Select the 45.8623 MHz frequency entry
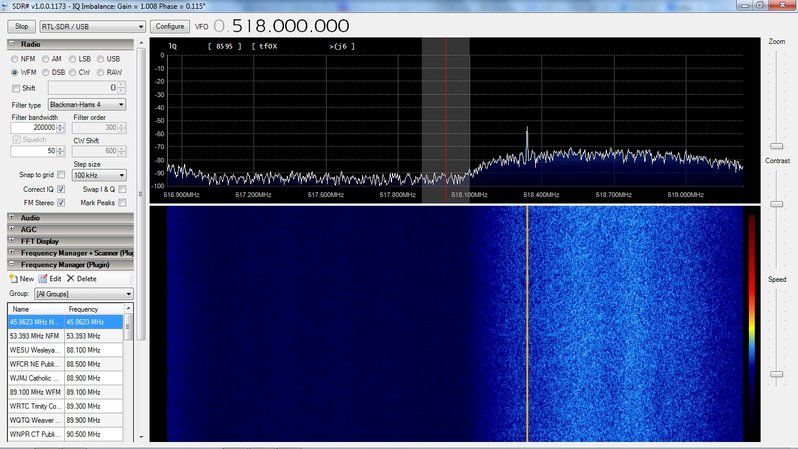Viewport: 798px width, 449px height. 65,322
